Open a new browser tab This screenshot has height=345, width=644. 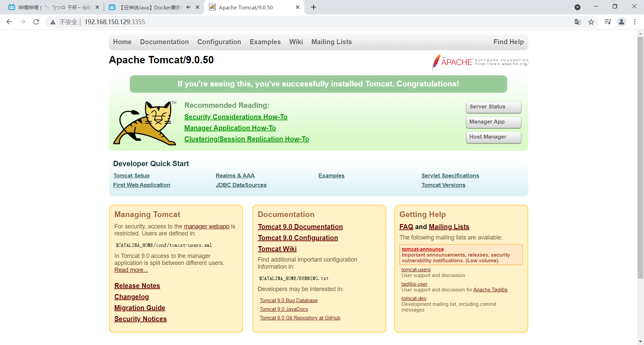[x=314, y=7]
